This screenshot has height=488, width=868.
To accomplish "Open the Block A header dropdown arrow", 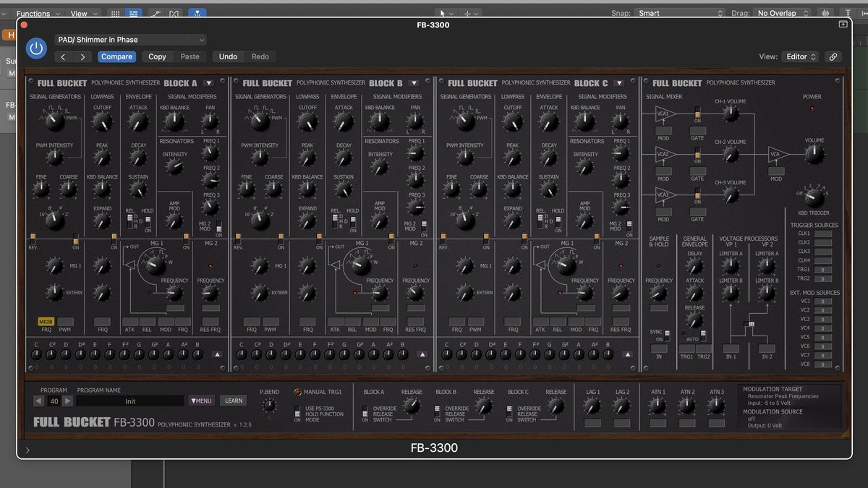I will pos(208,83).
